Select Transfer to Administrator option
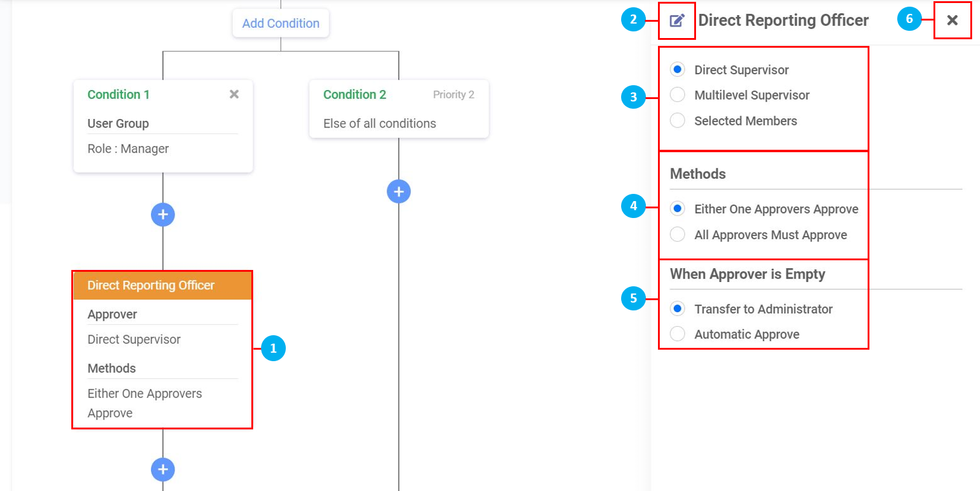The image size is (980, 491). (678, 309)
